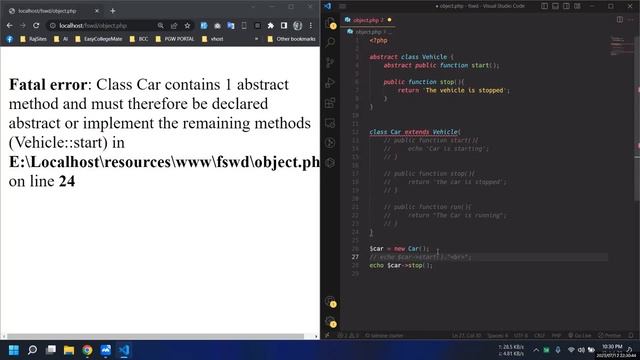Open Chrome three-dot menu
Screen dimensions: 640x360
click(311, 25)
